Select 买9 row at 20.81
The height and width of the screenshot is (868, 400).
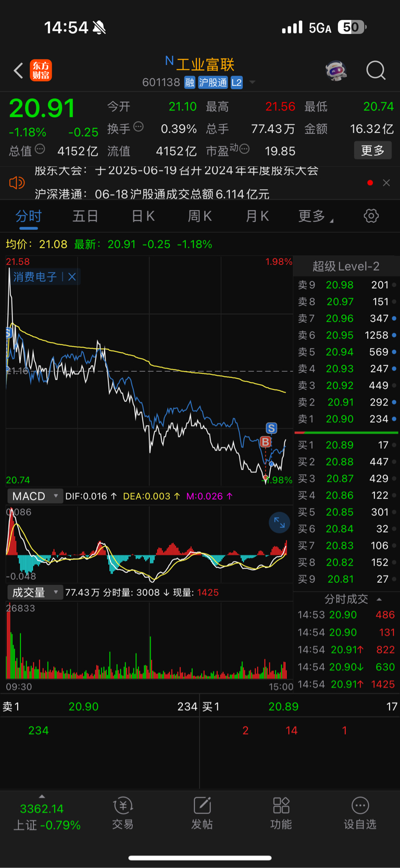(x=346, y=579)
